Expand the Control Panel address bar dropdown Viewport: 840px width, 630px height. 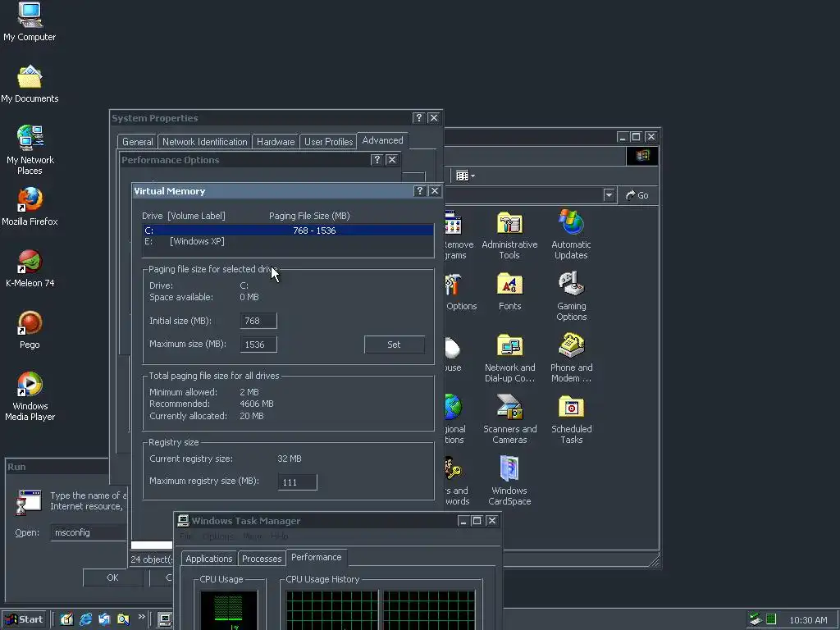[x=609, y=195]
